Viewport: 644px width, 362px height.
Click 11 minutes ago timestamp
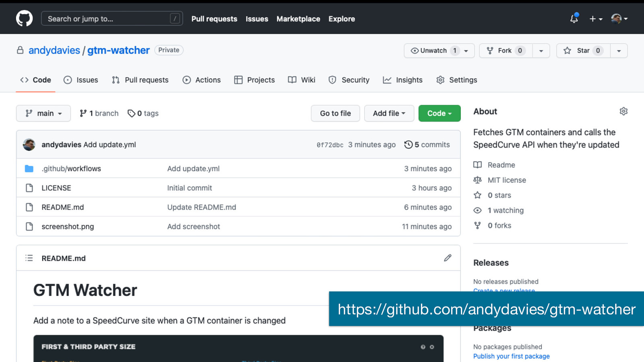(427, 226)
